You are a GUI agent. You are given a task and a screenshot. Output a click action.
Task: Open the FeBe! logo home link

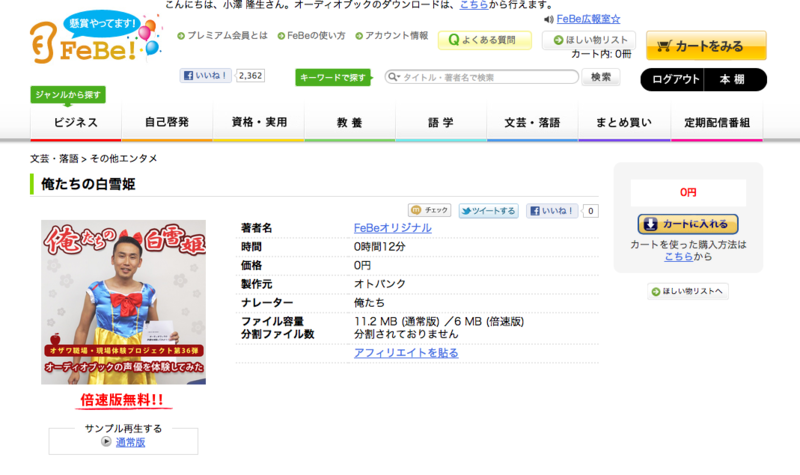point(95,38)
